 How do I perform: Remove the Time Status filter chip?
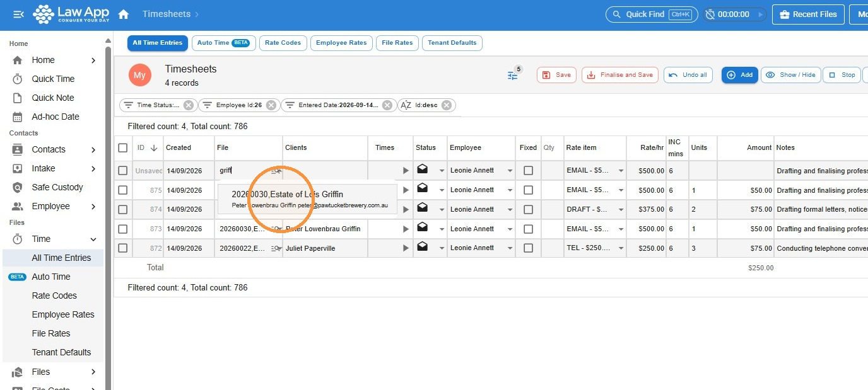(188, 105)
